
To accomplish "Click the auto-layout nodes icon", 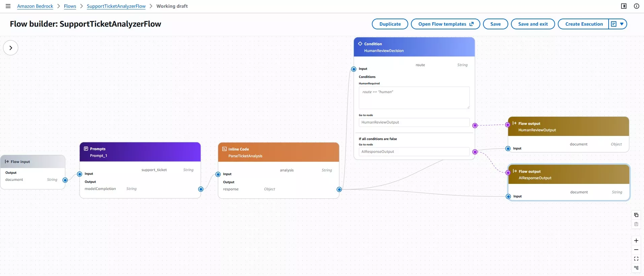I will coord(636,268).
